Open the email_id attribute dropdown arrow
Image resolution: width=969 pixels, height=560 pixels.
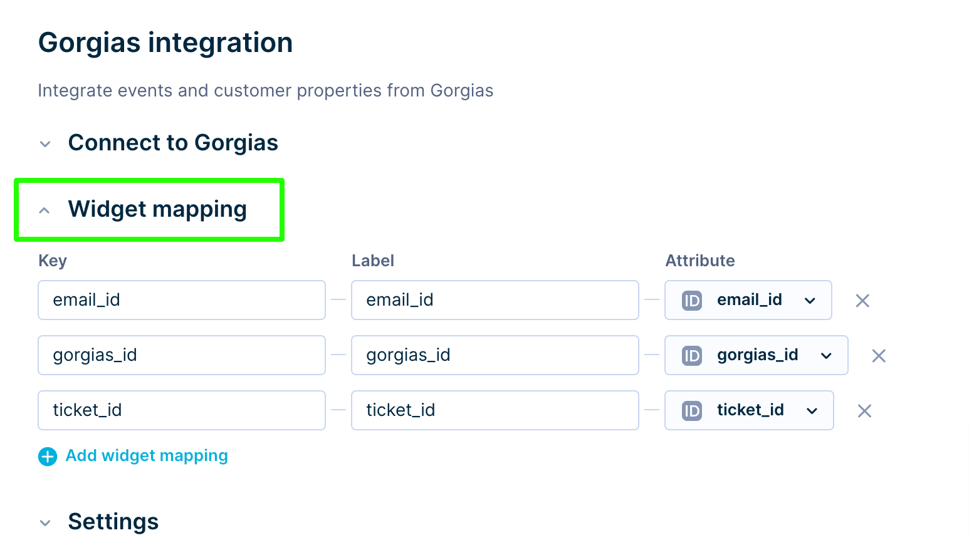point(810,301)
